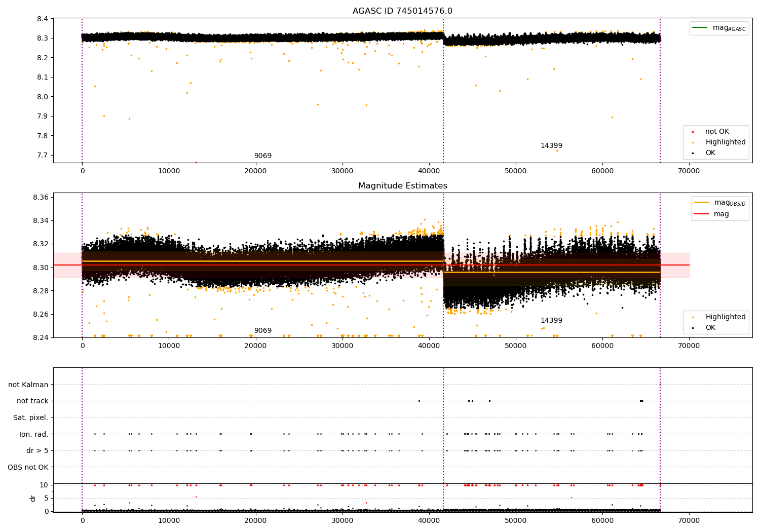Click the '8.28' tick on the middle y-axis

tap(41, 291)
